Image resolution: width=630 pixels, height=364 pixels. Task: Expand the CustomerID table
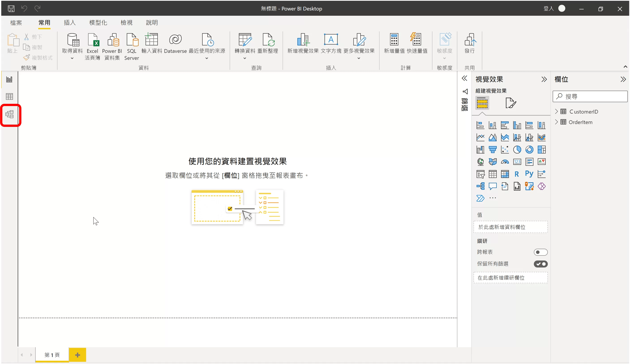tap(557, 111)
